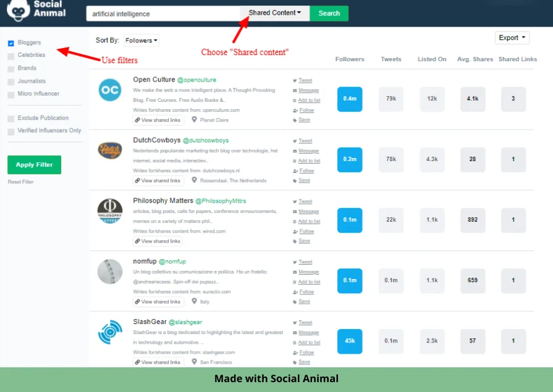Image resolution: width=553 pixels, height=392 pixels.
Task: Click Tweet icon in DutchCowboys row
Action: tap(295, 141)
